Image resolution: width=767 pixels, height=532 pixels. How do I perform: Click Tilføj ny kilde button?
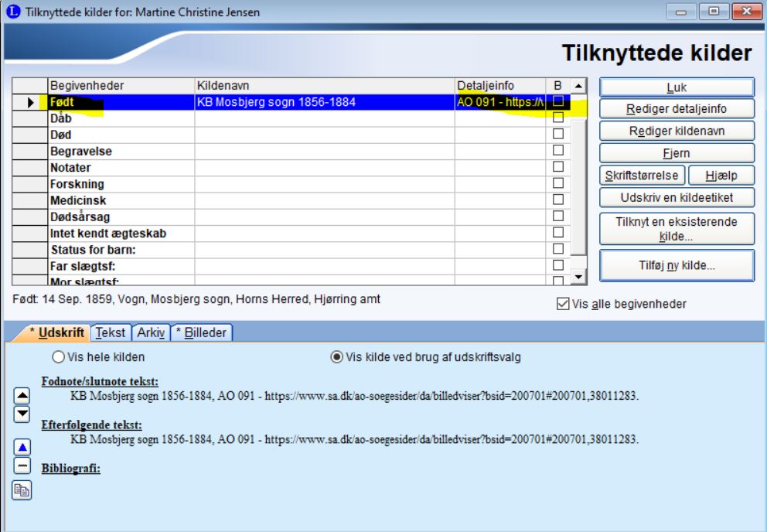(677, 266)
